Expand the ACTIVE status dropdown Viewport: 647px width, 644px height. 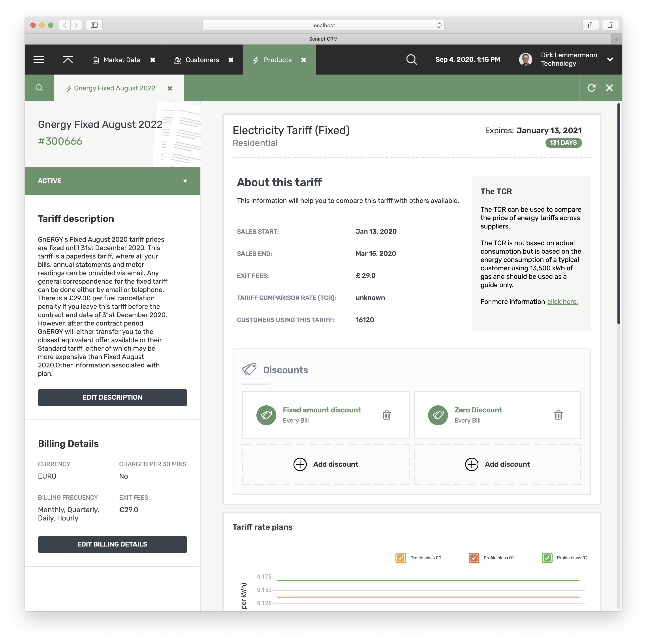185,181
